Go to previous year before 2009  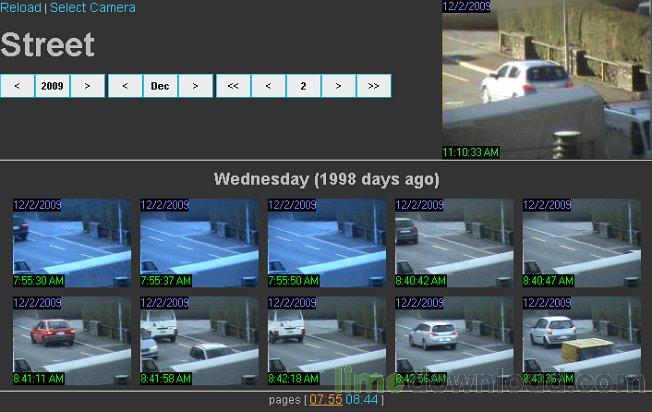pyautogui.click(x=17, y=86)
